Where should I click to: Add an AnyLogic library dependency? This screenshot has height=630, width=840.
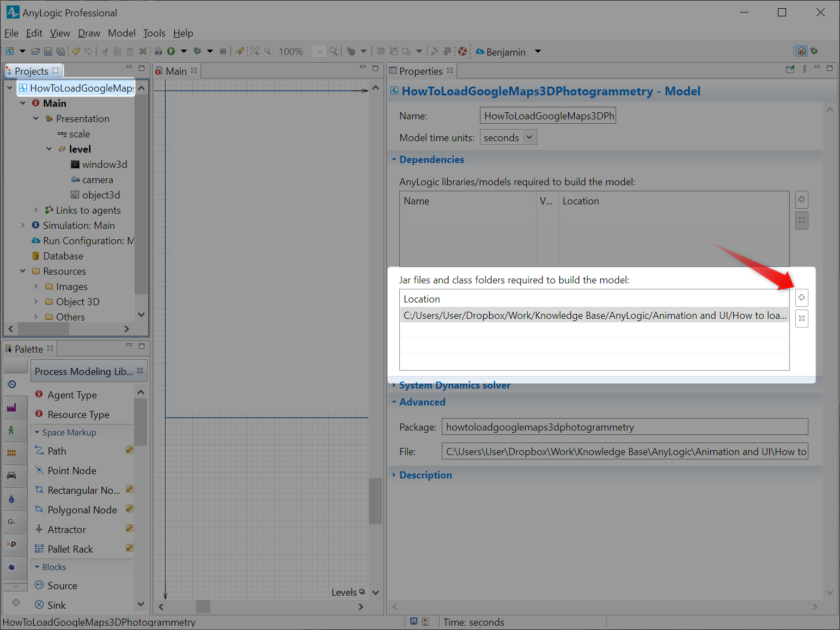pos(801,199)
